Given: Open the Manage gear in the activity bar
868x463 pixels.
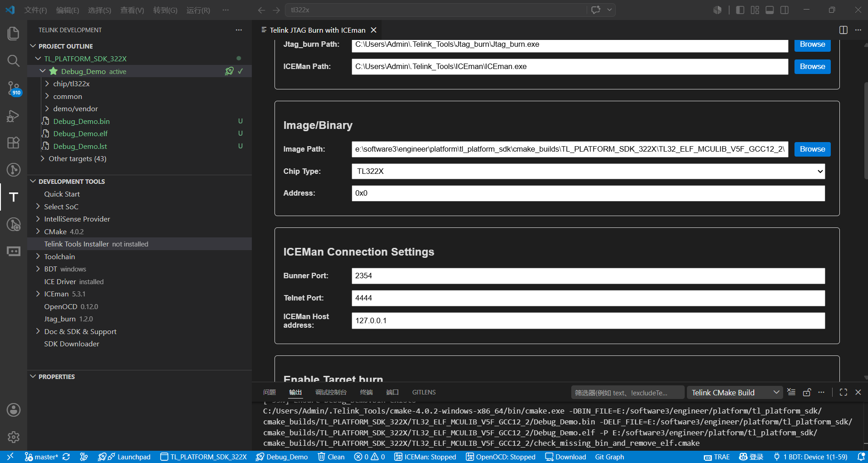Looking at the screenshot, I should coord(14,437).
